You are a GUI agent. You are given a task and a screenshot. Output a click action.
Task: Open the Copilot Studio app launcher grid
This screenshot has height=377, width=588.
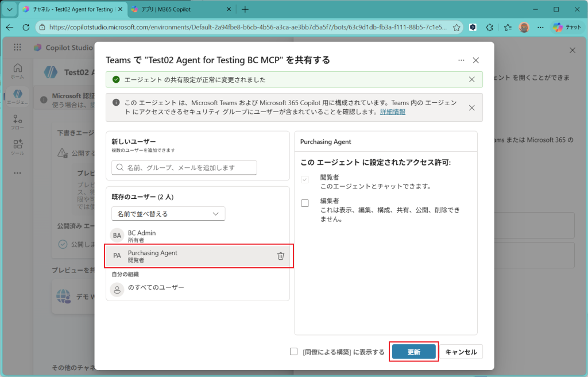point(17,48)
